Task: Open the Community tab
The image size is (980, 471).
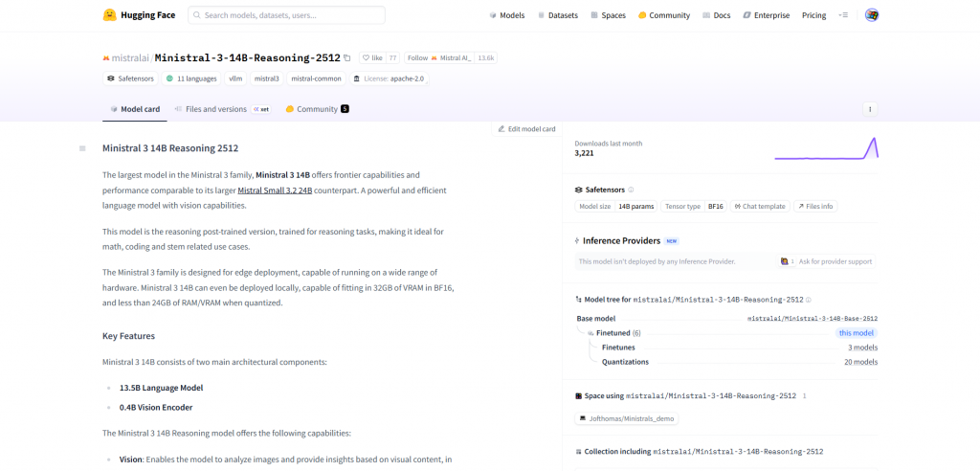Action: 317,109
